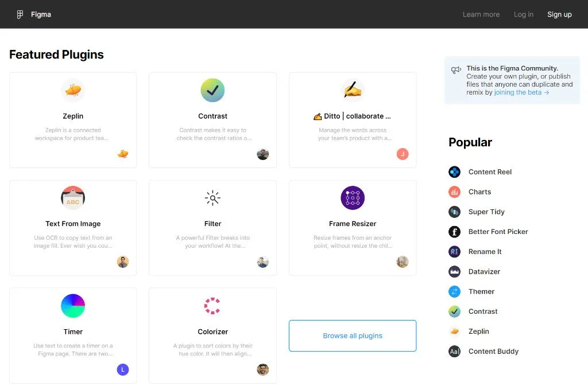The height and width of the screenshot is (390, 588).
Task: Select Datavizer text in Popular list
Action: pyautogui.click(x=484, y=271)
